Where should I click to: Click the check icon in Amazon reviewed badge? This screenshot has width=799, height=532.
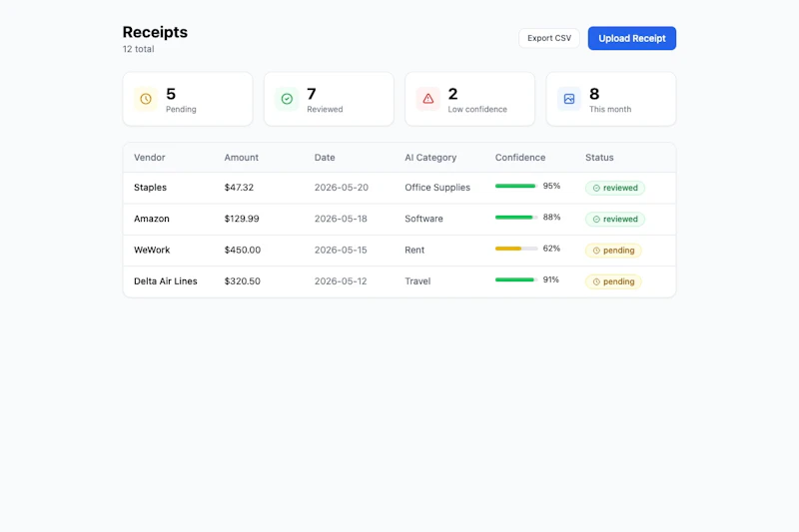click(x=596, y=219)
